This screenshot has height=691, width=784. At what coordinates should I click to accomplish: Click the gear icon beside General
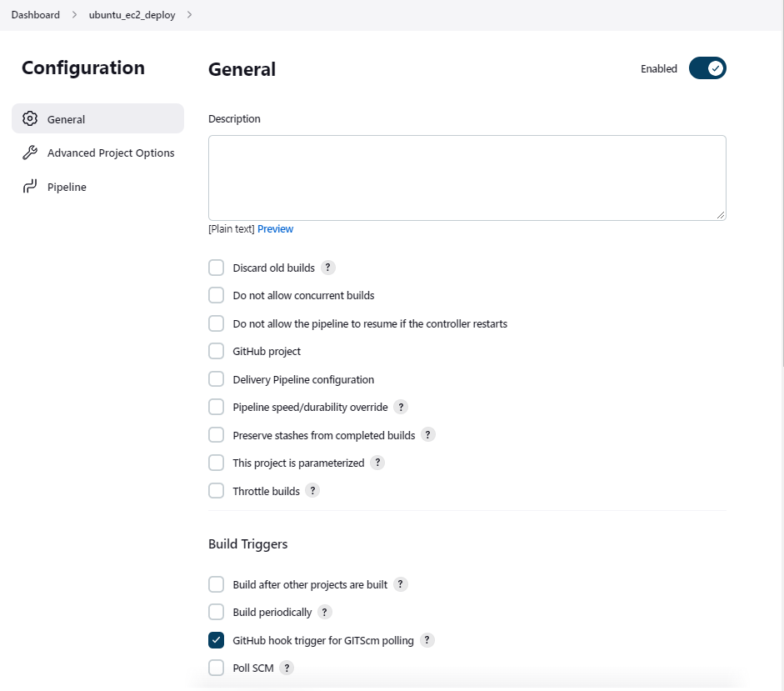pos(30,118)
